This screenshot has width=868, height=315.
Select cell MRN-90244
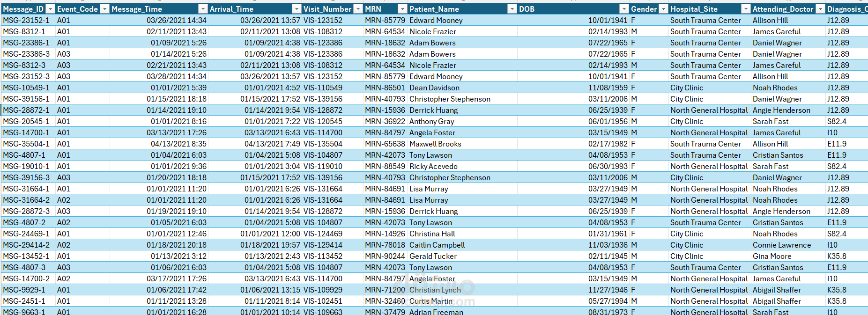[385, 256]
